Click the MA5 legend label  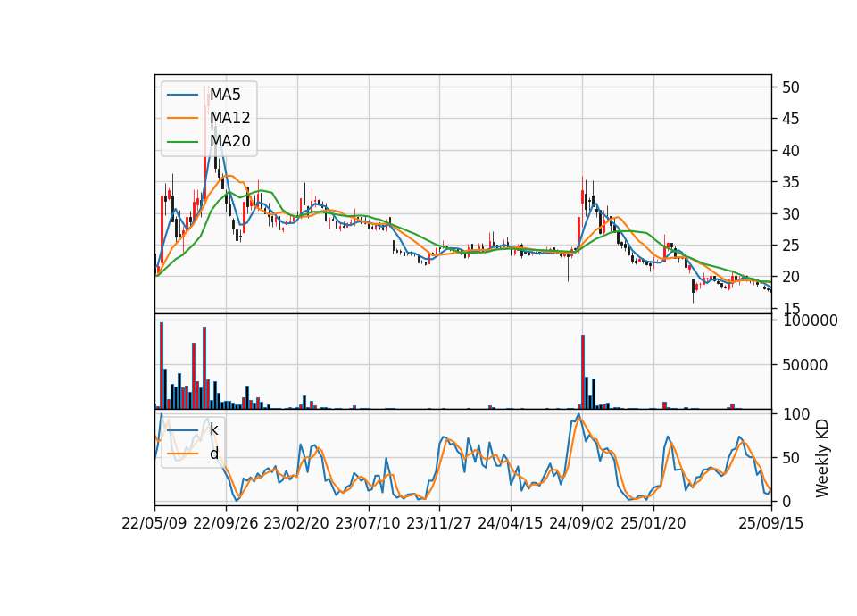(225, 95)
